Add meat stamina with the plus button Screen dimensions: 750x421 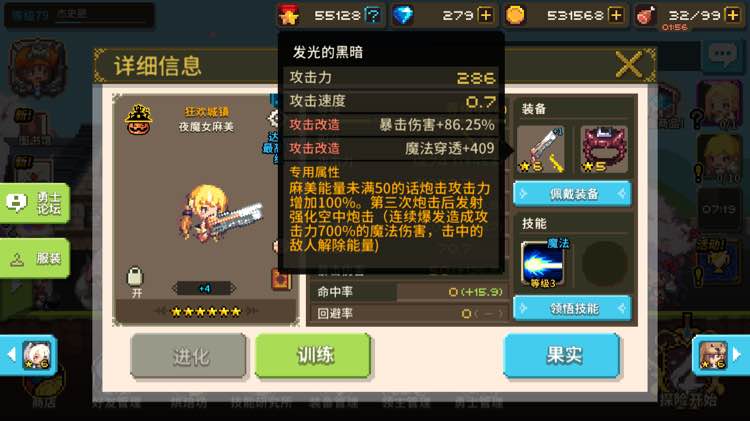point(733,15)
